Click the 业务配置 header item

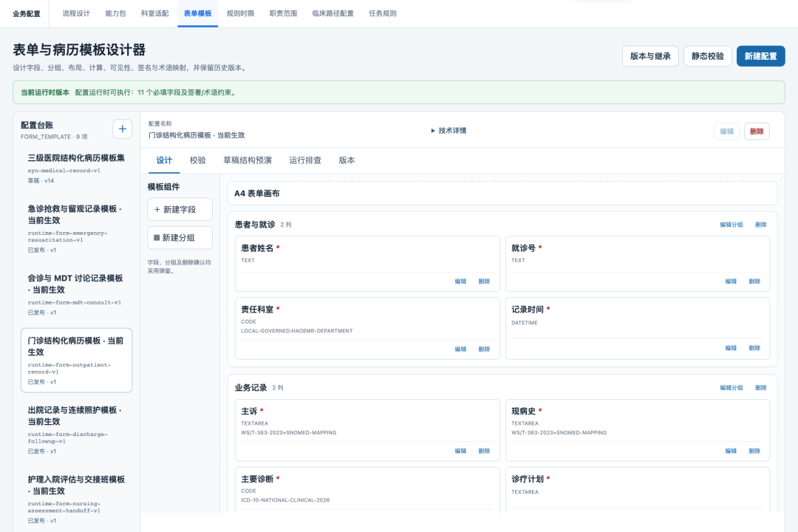pos(27,14)
